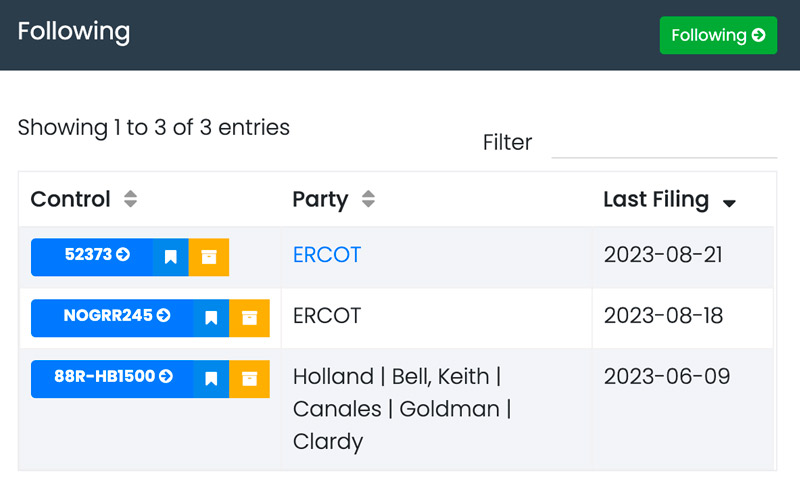Image resolution: width=800 pixels, height=483 pixels.
Task: Sort table by Control column arrows
Action: (x=131, y=199)
